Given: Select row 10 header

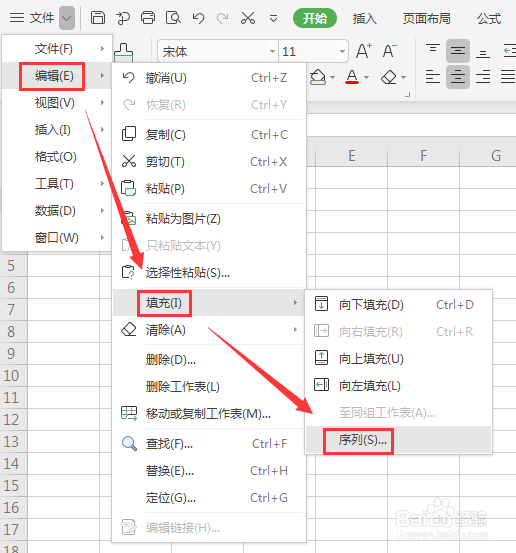Looking at the screenshot, I should 13,376.
